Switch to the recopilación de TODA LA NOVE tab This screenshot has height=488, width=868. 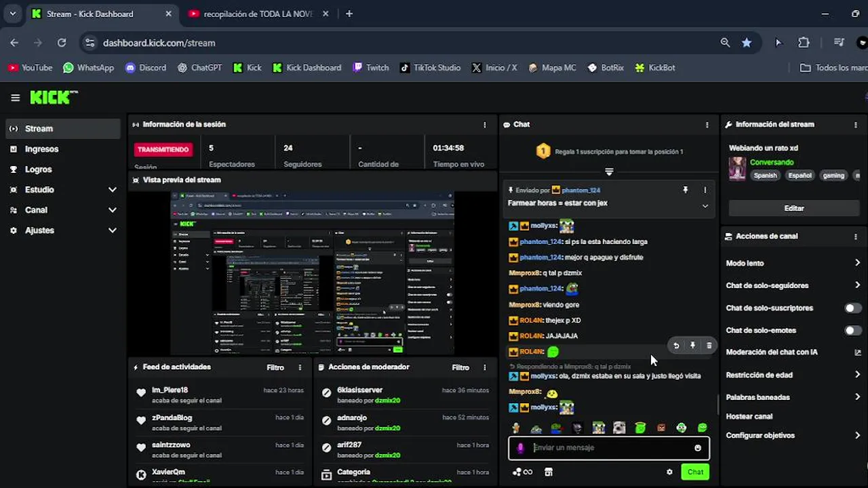[258, 14]
